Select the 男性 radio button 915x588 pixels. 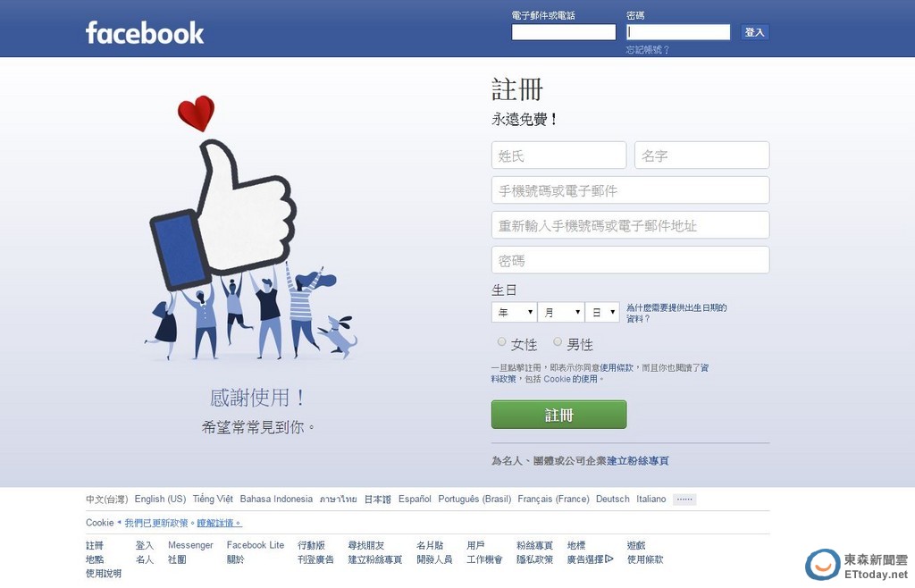coord(558,342)
